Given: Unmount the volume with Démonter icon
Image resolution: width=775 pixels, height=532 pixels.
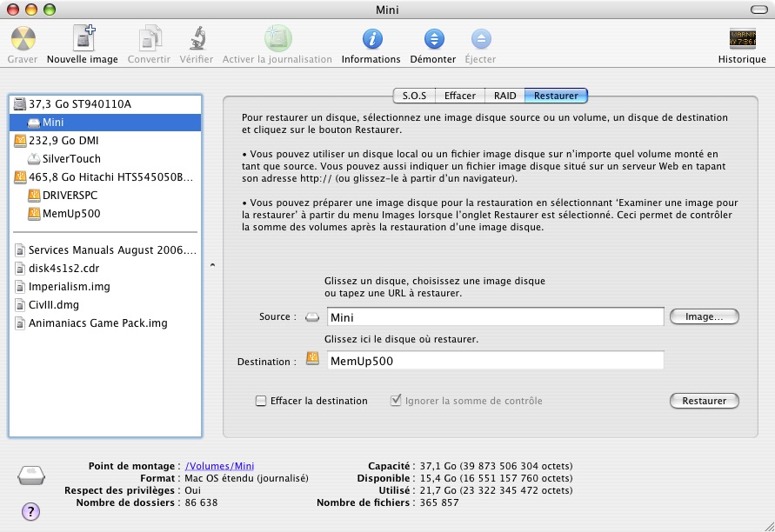Looking at the screenshot, I should coord(434,39).
